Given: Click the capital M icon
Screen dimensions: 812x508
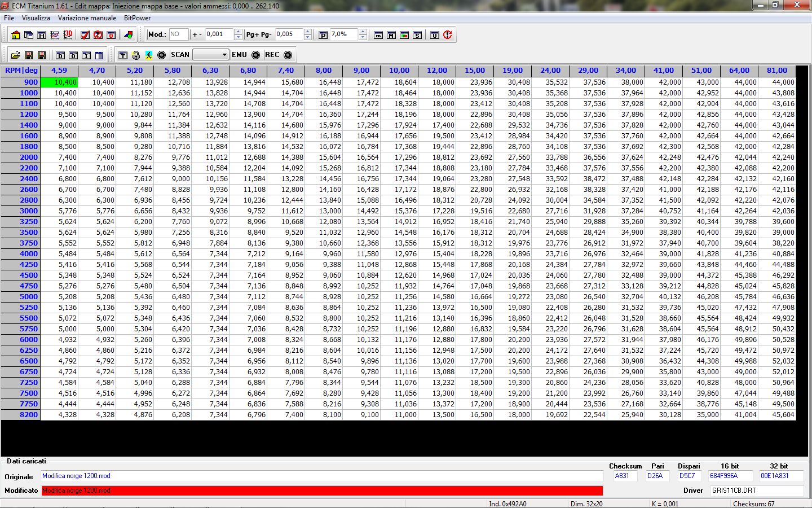Looking at the screenshot, I should [x=391, y=35].
